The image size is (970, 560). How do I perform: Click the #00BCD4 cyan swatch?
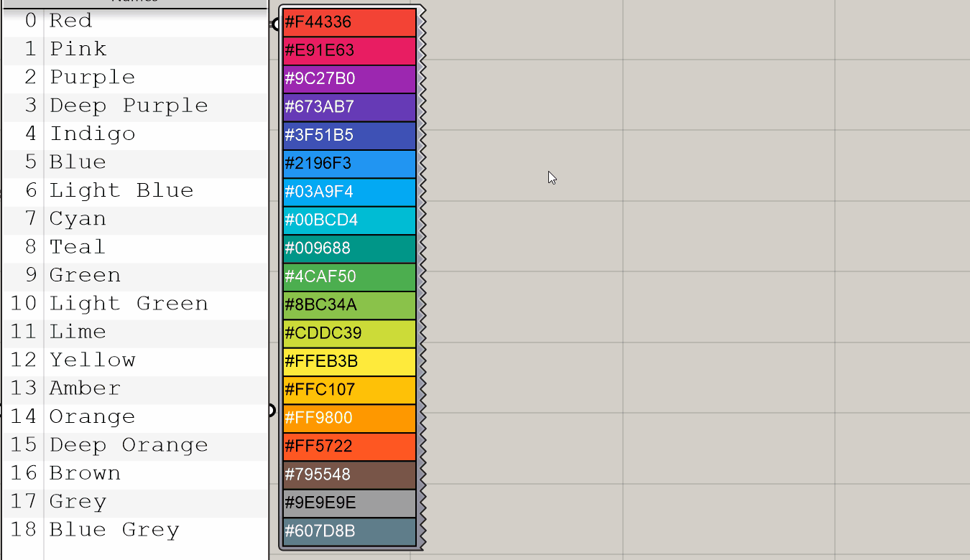(x=349, y=220)
